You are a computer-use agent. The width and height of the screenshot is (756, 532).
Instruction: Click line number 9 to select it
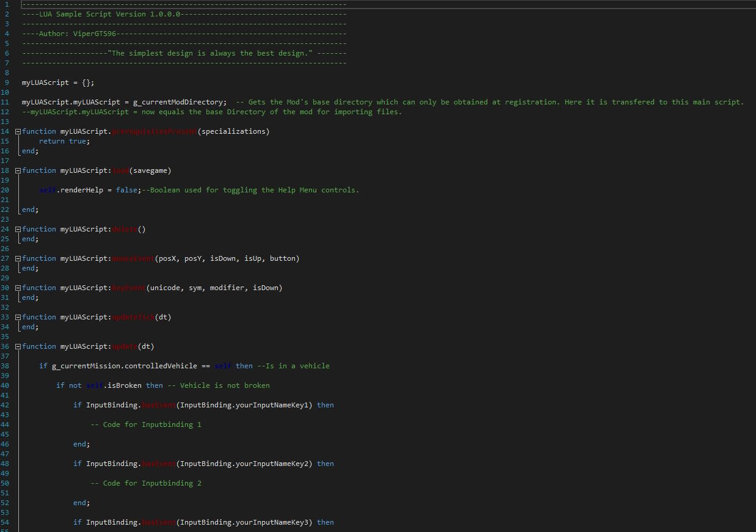pos(8,82)
